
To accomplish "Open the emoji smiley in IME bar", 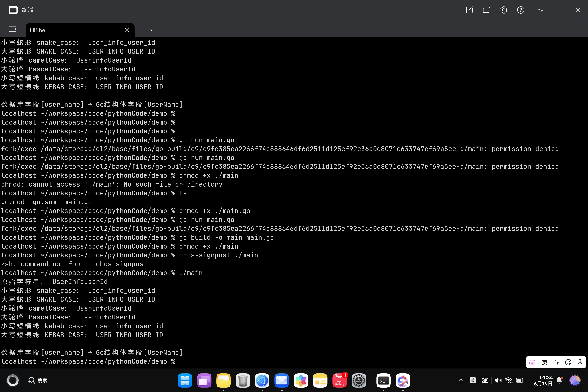I will click(x=568, y=362).
